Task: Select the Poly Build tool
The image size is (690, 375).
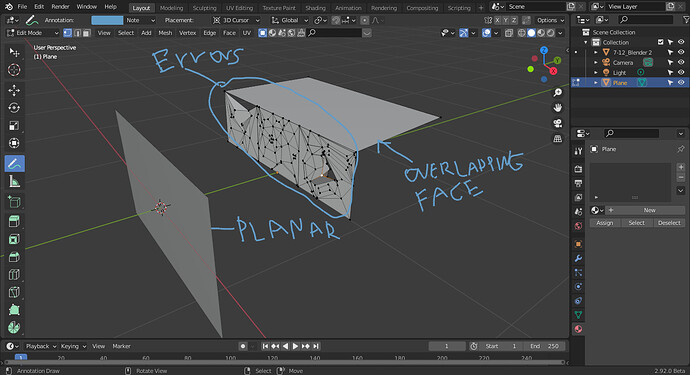Action: 14,309
